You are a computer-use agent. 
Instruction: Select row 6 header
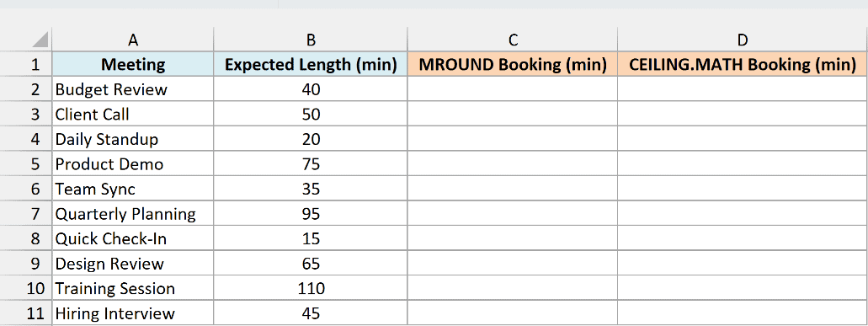pos(26,189)
